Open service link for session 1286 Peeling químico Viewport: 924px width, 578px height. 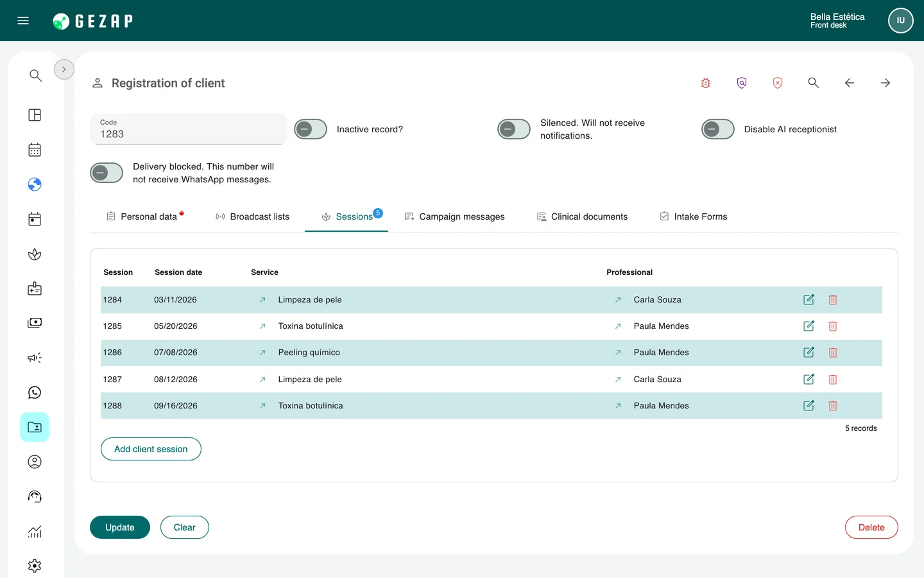click(x=262, y=353)
